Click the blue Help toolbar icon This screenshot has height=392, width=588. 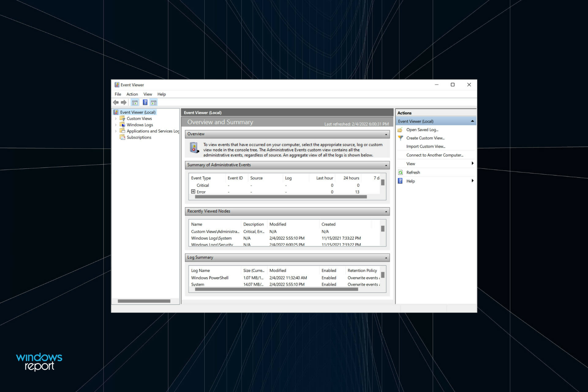145,103
